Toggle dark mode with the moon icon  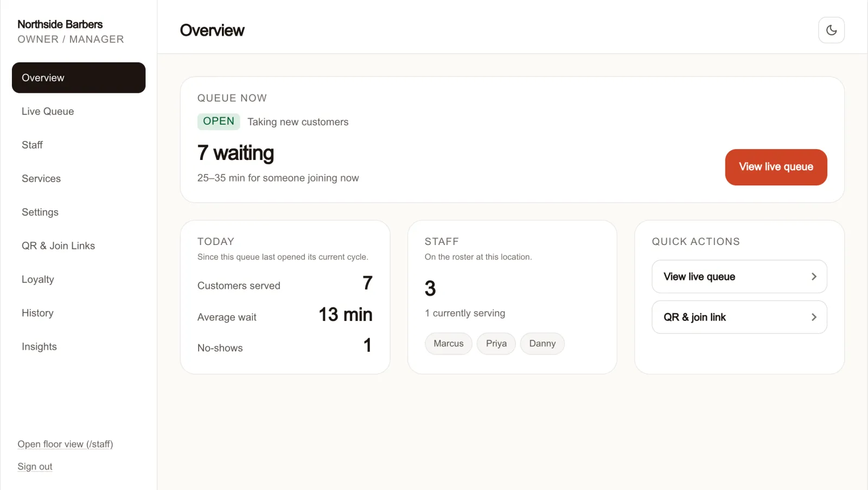pyautogui.click(x=831, y=30)
